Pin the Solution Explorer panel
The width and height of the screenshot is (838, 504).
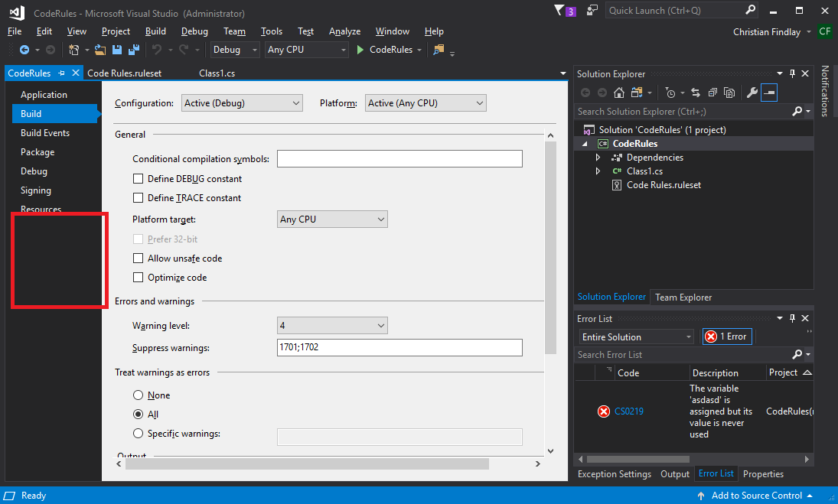coord(792,73)
